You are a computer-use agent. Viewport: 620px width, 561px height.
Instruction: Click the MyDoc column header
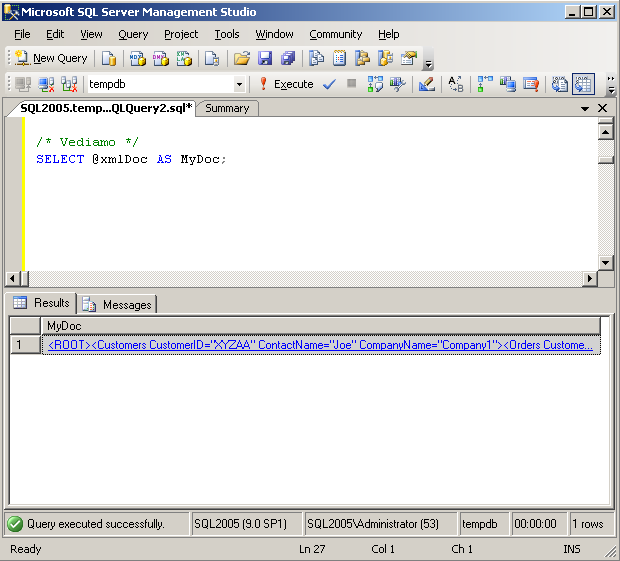point(321,326)
